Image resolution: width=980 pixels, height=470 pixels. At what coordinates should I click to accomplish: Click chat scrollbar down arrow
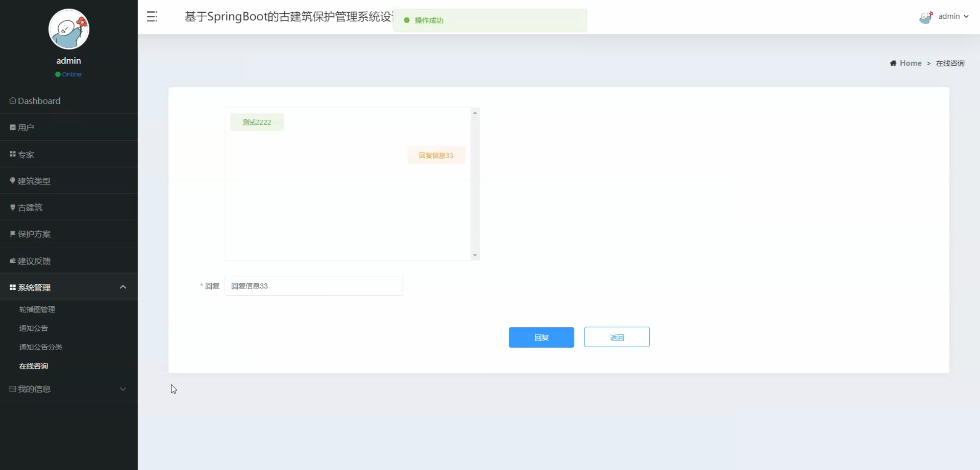tap(475, 255)
